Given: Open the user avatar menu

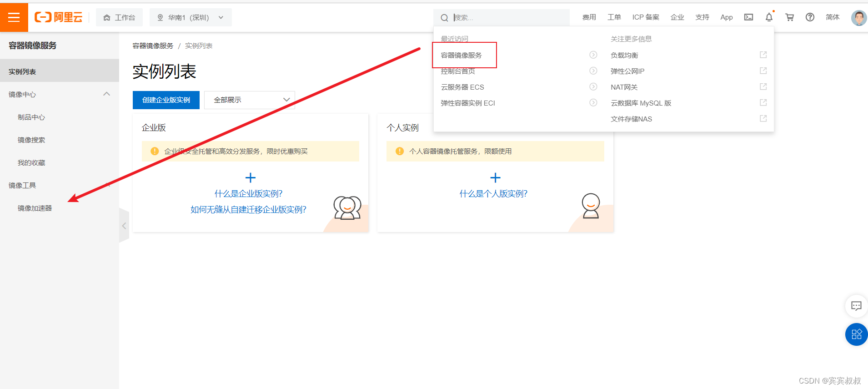Looking at the screenshot, I should point(858,18).
